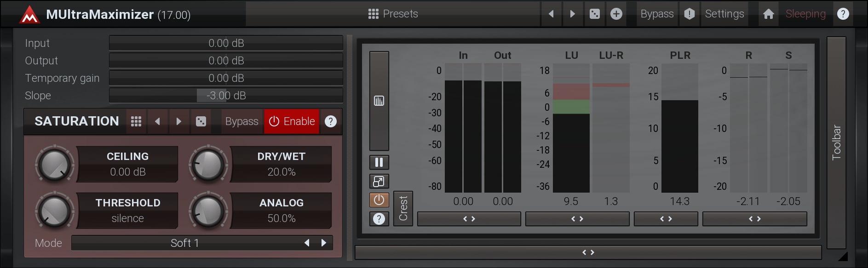Image resolution: width=868 pixels, height=268 pixels.
Task: Click the random preset dice icon in the top bar
Action: [x=594, y=14]
